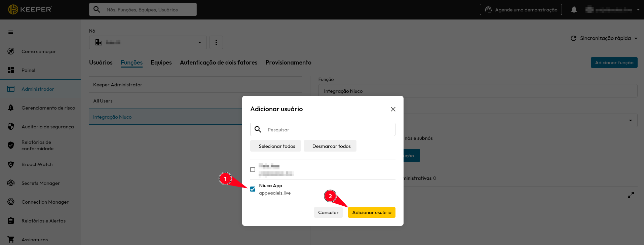Click the expand arrows icon
The width and height of the screenshot is (644, 245).
[631, 195]
